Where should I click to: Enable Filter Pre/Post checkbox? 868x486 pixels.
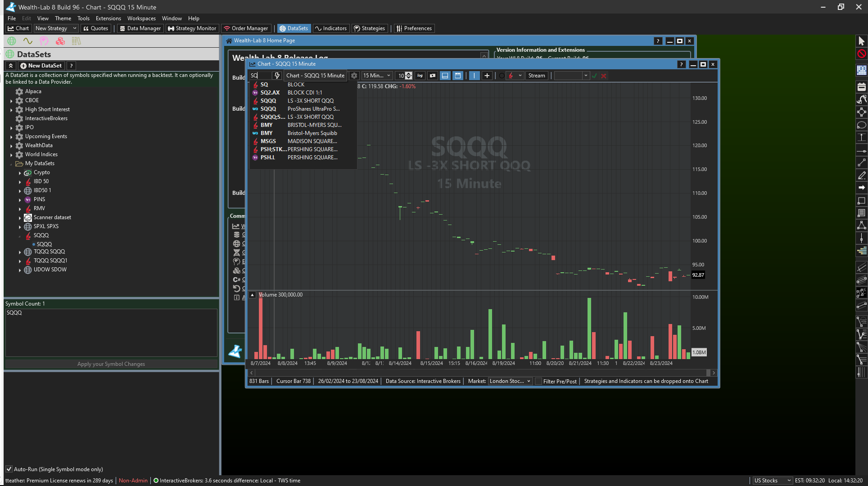click(x=538, y=381)
